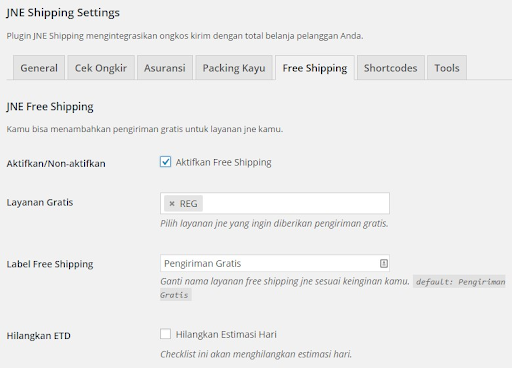Open the Tools tab
The image size is (512, 368).
[x=447, y=68]
